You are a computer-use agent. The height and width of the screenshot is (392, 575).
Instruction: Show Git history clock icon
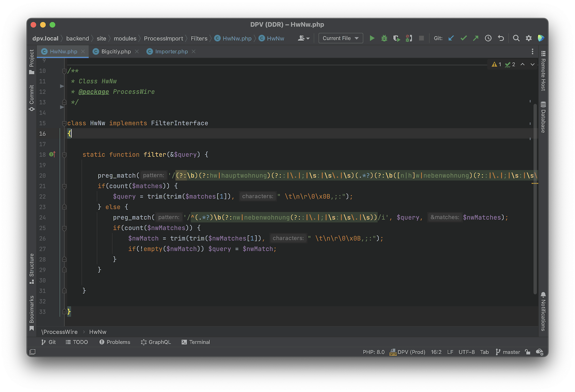pos(488,38)
